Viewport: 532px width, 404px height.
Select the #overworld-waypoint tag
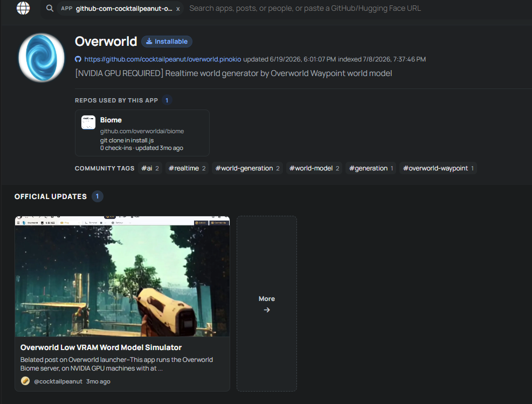(438, 168)
